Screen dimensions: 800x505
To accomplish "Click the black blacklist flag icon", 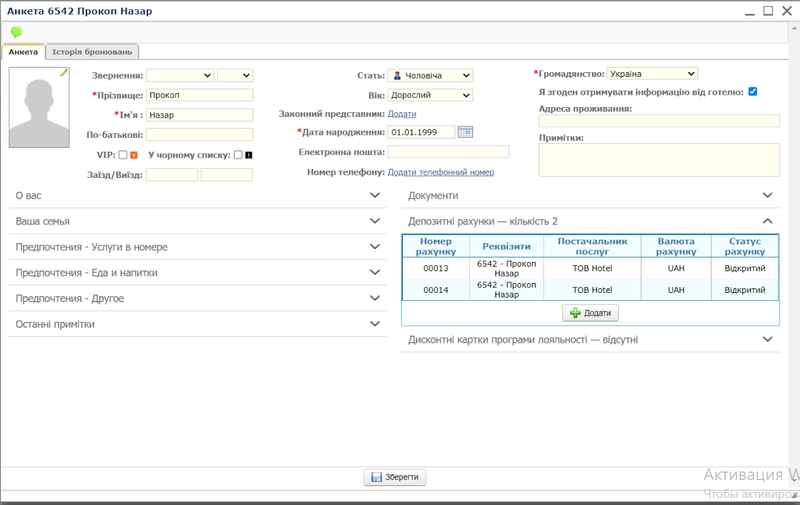I will coord(248,155).
